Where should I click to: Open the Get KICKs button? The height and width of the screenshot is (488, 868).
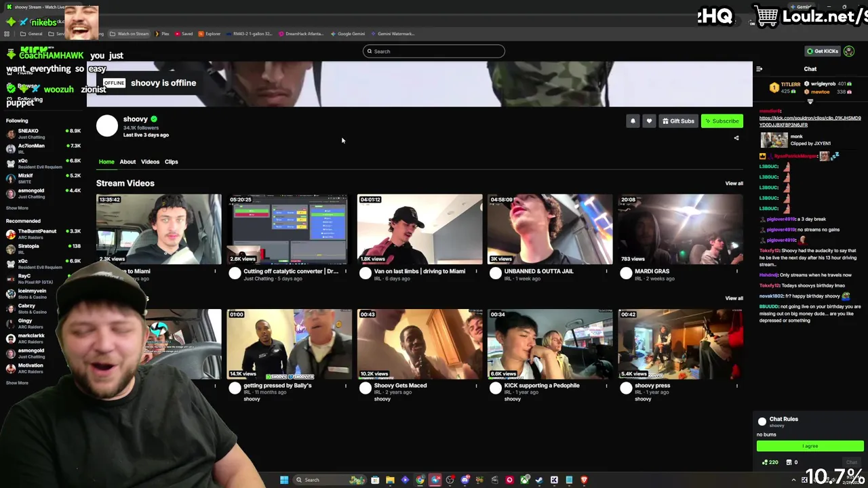tap(822, 52)
